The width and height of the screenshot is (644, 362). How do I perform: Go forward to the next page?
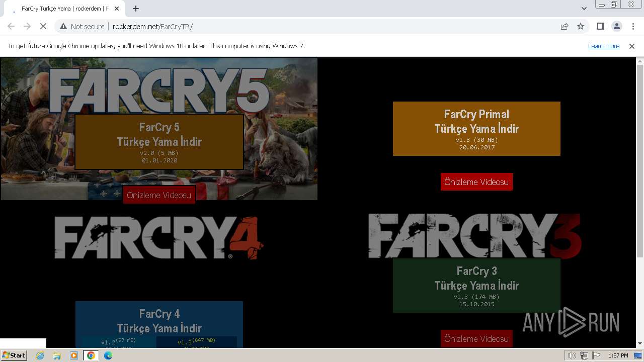27,26
